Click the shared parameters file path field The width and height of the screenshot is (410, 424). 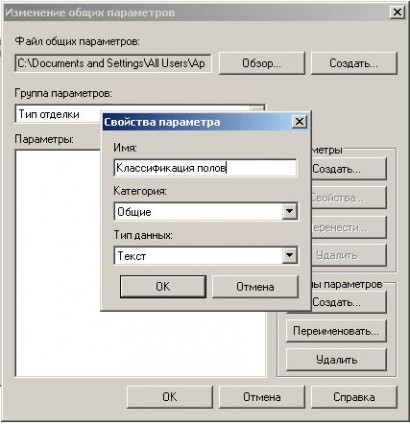(x=113, y=63)
